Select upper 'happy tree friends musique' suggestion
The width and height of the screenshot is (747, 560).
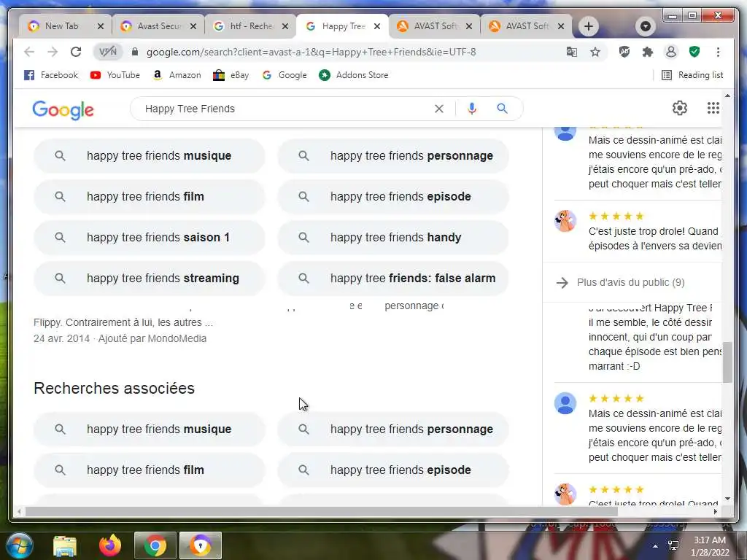149,156
